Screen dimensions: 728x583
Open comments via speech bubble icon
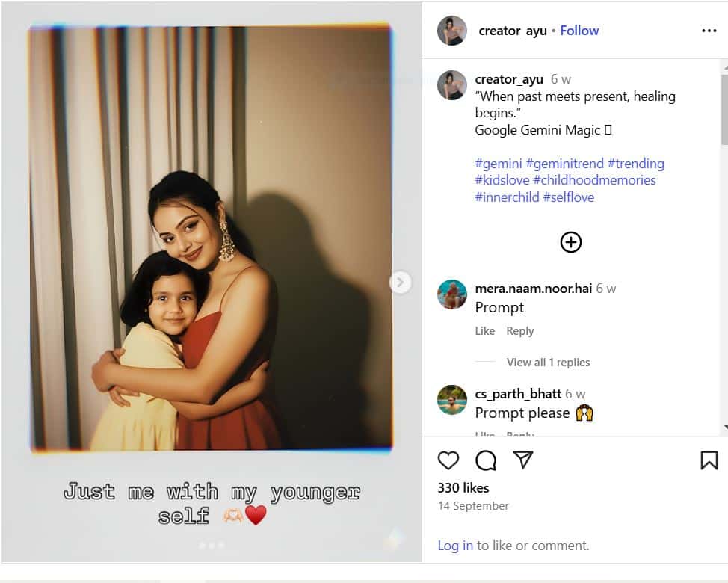486,460
